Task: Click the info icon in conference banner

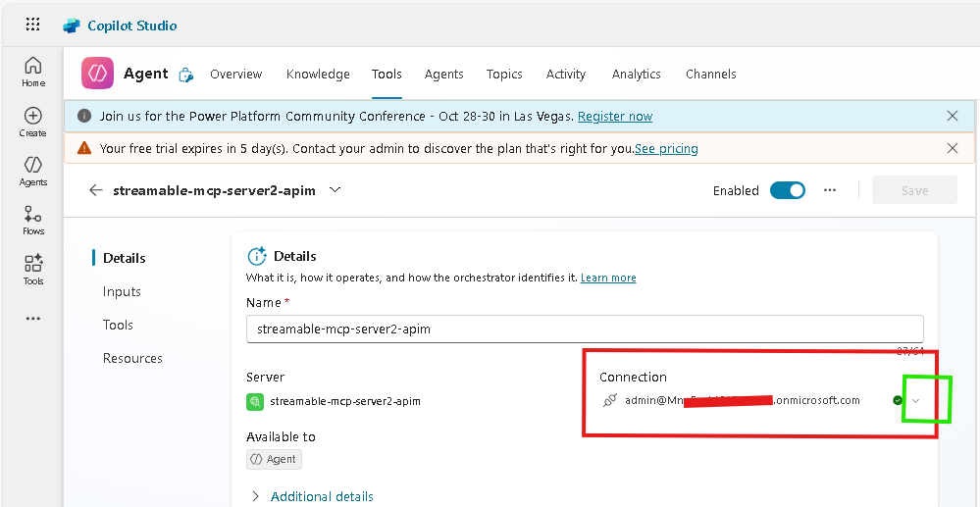Action: pos(83,116)
